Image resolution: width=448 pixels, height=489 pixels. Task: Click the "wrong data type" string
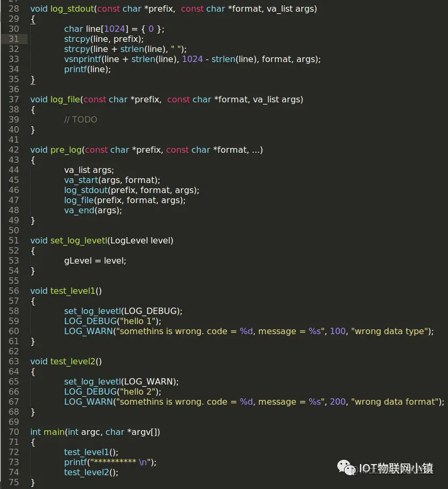[390, 331]
